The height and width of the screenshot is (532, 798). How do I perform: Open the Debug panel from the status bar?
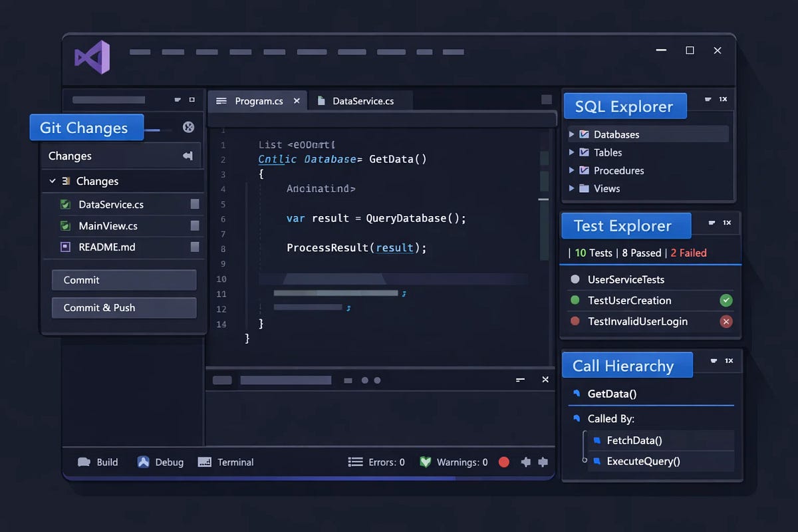144,462
